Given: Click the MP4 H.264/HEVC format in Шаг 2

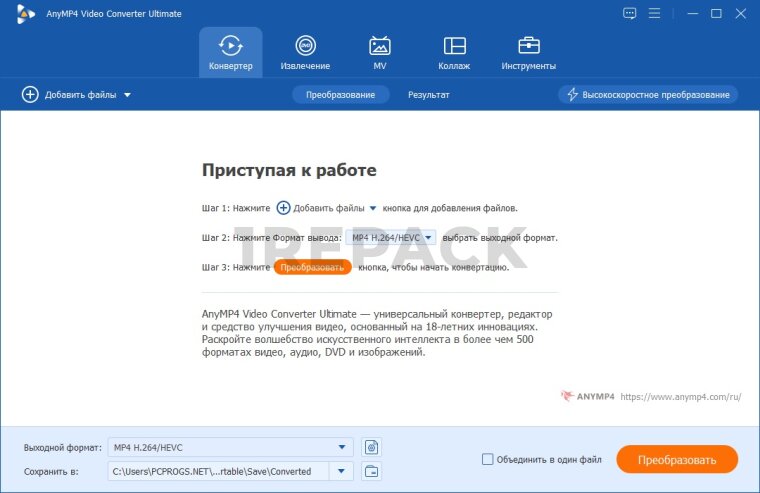Looking at the screenshot, I should coord(391,238).
